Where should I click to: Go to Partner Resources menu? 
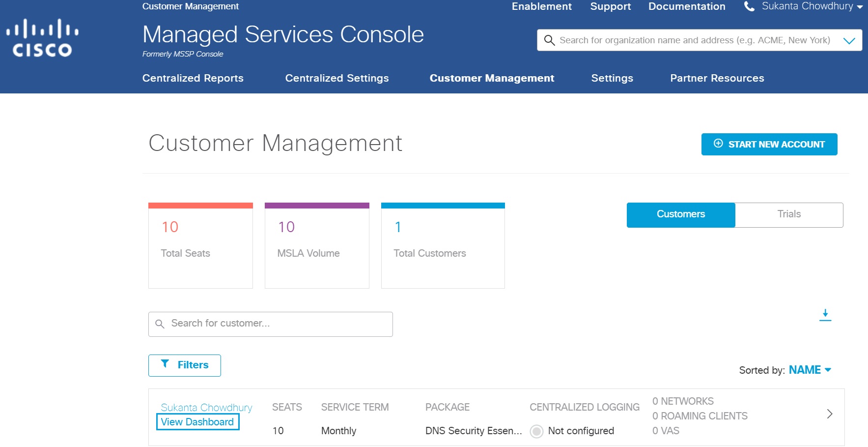(x=717, y=78)
